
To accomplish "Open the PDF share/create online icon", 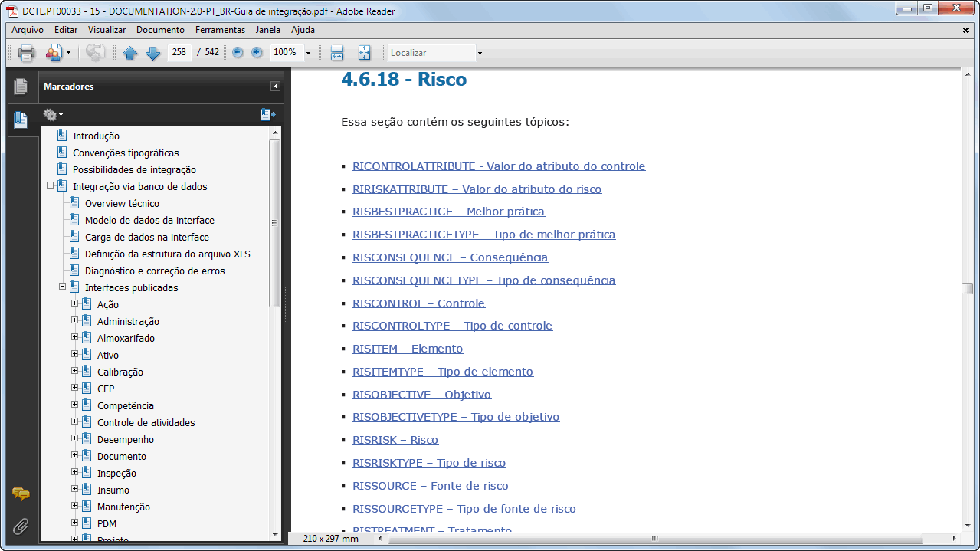I will point(54,53).
